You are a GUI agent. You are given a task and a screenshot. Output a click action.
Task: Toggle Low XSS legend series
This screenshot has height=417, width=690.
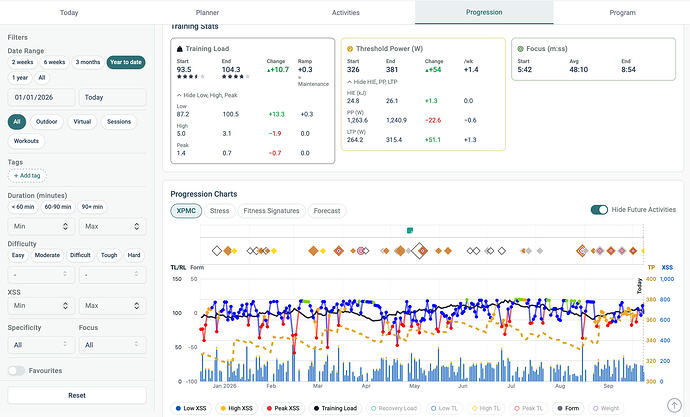pyautogui.click(x=191, y=408)
